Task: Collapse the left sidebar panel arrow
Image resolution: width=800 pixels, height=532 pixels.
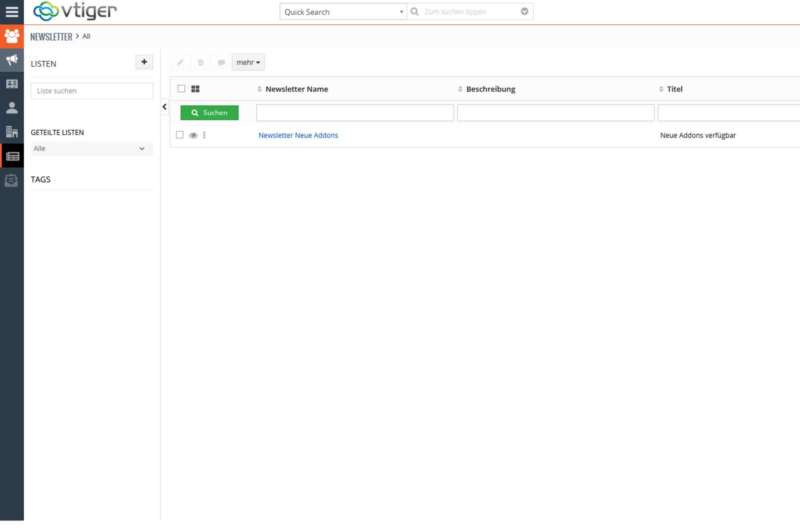Action: (164, 107)
